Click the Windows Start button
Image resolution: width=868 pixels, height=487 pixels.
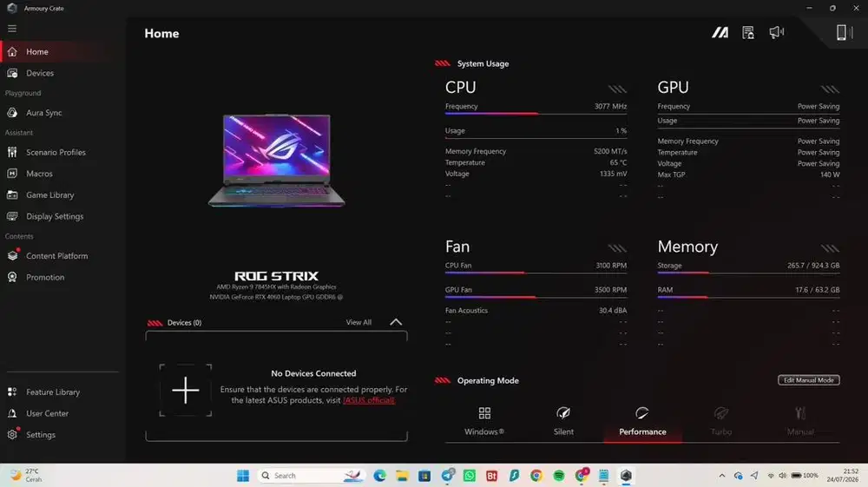(243, 476)
